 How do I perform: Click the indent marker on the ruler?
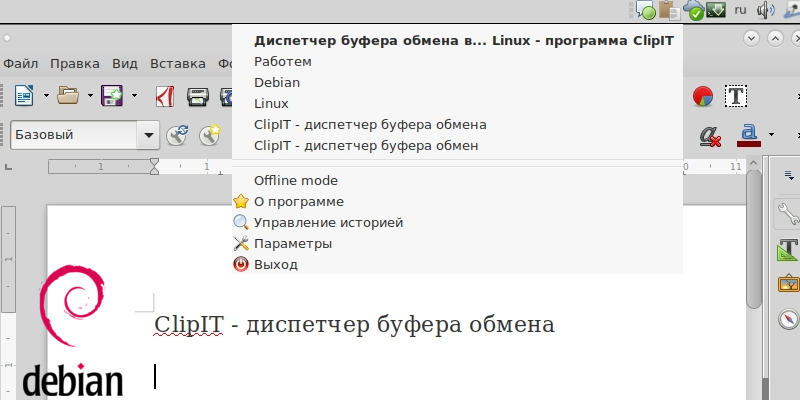154,166
